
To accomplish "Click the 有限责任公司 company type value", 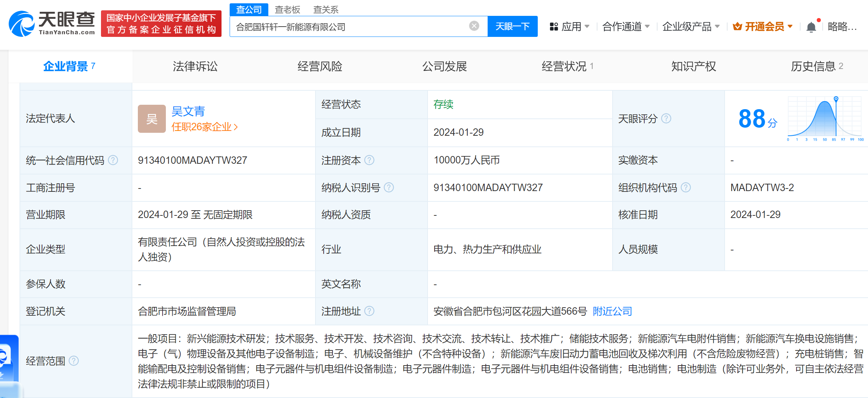I will point(221,249).
